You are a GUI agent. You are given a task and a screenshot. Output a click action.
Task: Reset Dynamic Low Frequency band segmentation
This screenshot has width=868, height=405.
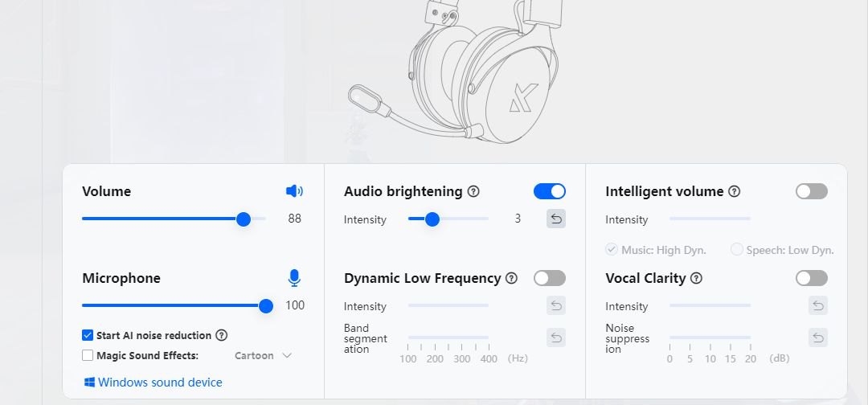tap(556, 337)
